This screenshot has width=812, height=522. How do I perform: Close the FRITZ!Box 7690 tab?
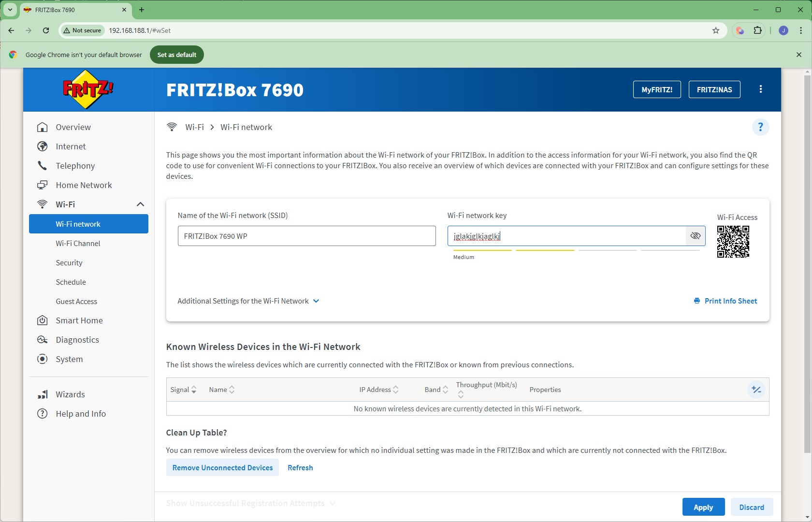(x=124, y=10)
